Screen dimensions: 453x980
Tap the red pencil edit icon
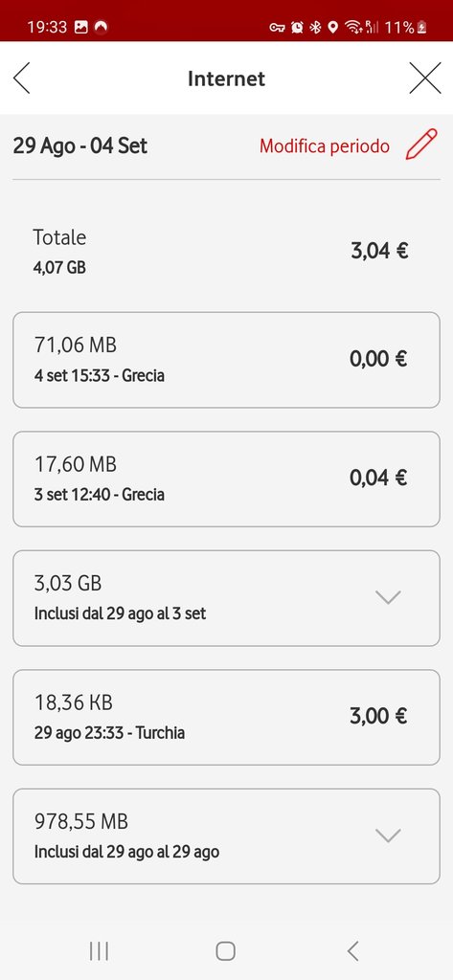tap(421, 145)
